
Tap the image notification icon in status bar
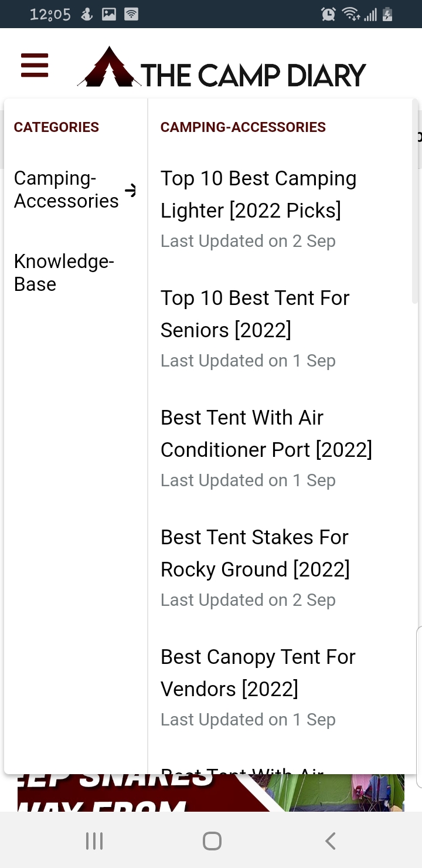pyautogui.click(x=109, y=15)
